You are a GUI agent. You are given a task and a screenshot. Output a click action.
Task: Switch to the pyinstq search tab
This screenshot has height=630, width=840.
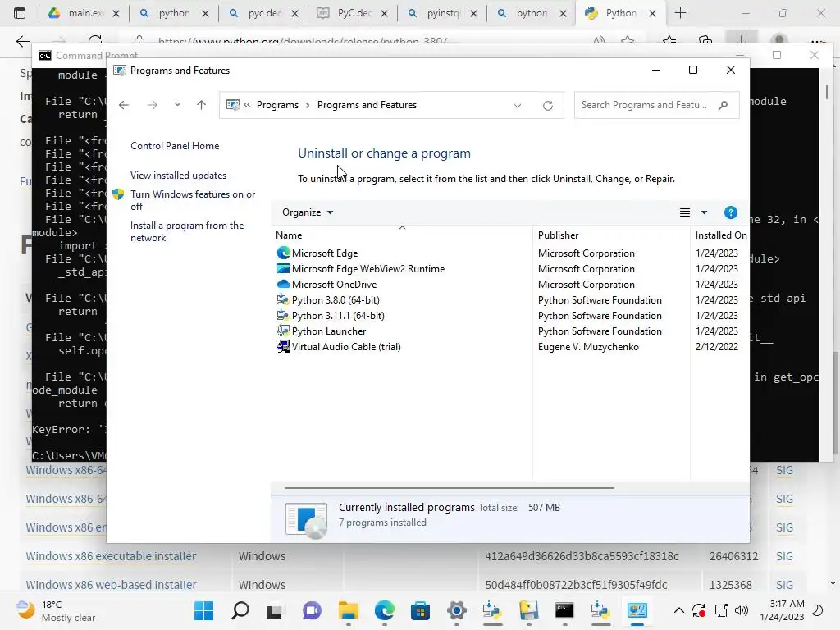442,13
